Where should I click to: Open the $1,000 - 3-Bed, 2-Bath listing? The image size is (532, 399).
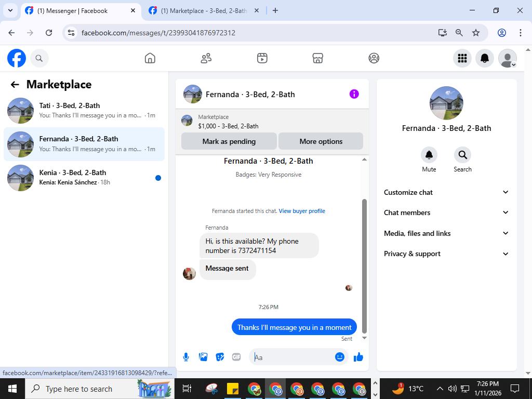tap(229, 126)
